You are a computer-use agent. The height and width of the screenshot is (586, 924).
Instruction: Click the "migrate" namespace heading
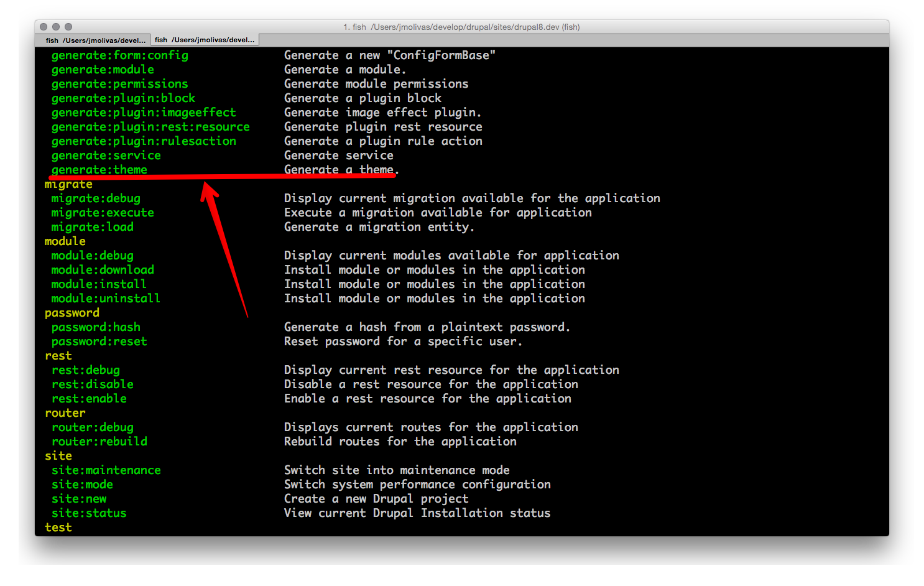coord(68,184)
